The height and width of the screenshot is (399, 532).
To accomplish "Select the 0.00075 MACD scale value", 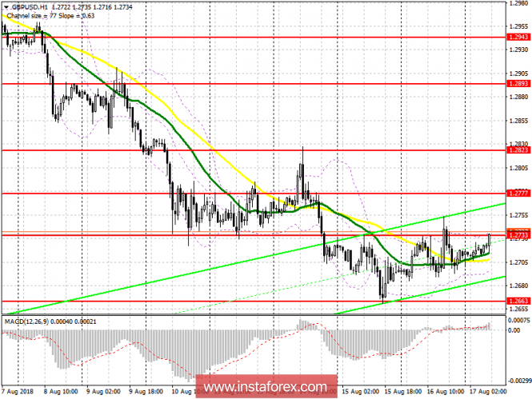I will pyautogui.click(x=518, y=321).
